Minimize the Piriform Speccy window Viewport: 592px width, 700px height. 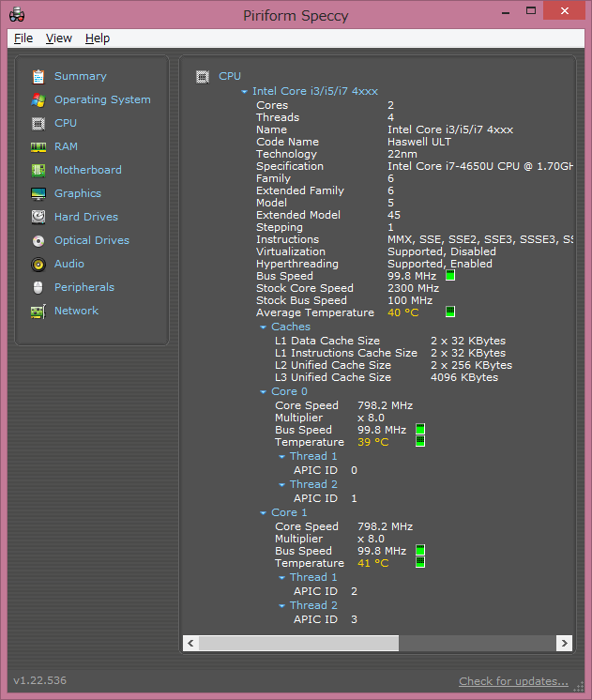506,12
